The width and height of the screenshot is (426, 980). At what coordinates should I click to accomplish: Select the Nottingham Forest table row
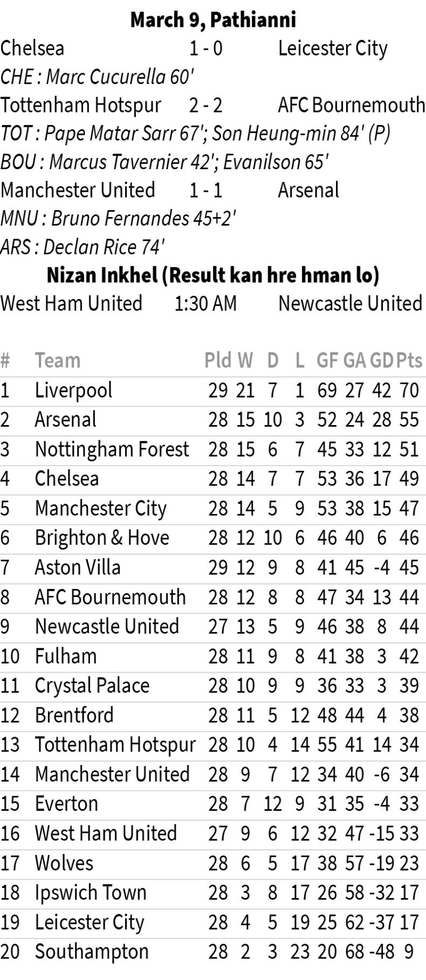tap(213, 449)
